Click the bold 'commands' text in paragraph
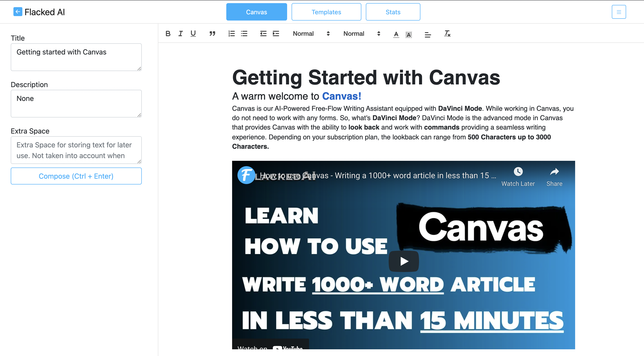The height and width of the screenshot is (356, 644). click(441, 127)
